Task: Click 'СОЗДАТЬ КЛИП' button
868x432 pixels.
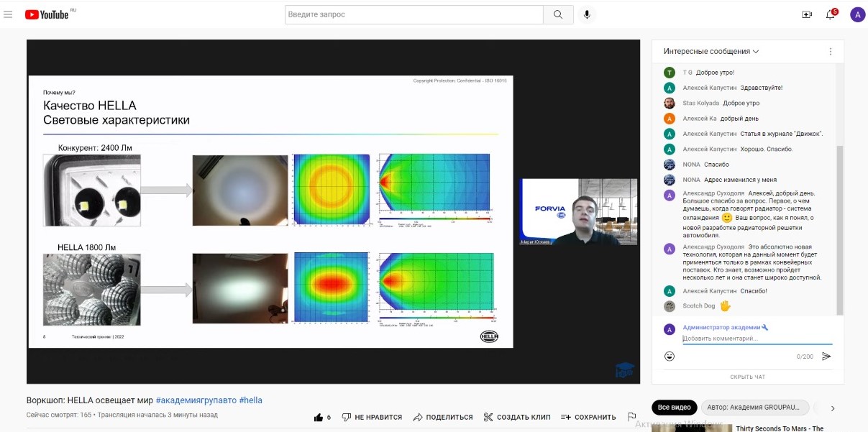Action: click(516, 417)
